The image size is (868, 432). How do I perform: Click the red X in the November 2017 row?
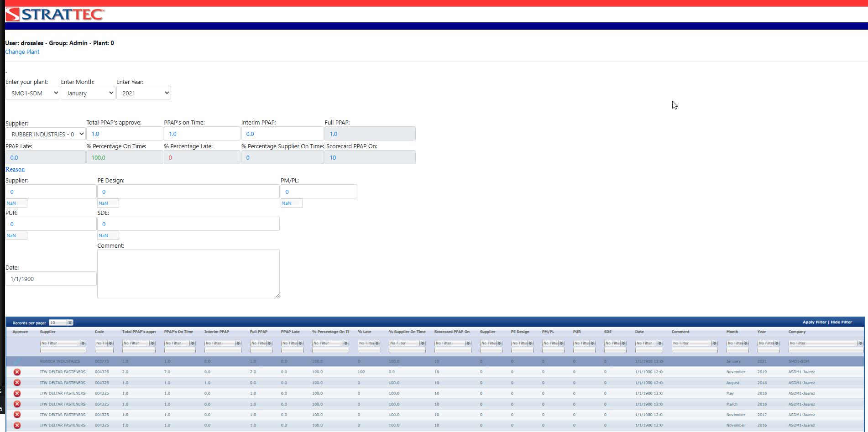point(17,415)
